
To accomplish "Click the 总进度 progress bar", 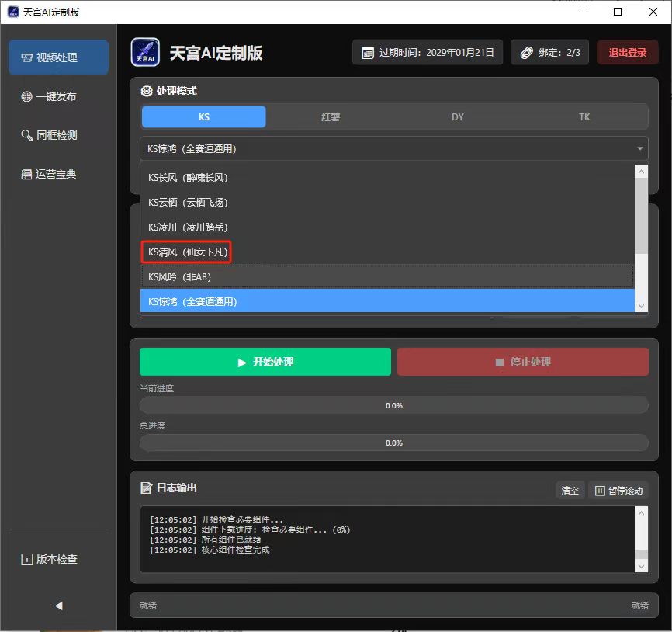I will tap(394, 443).
